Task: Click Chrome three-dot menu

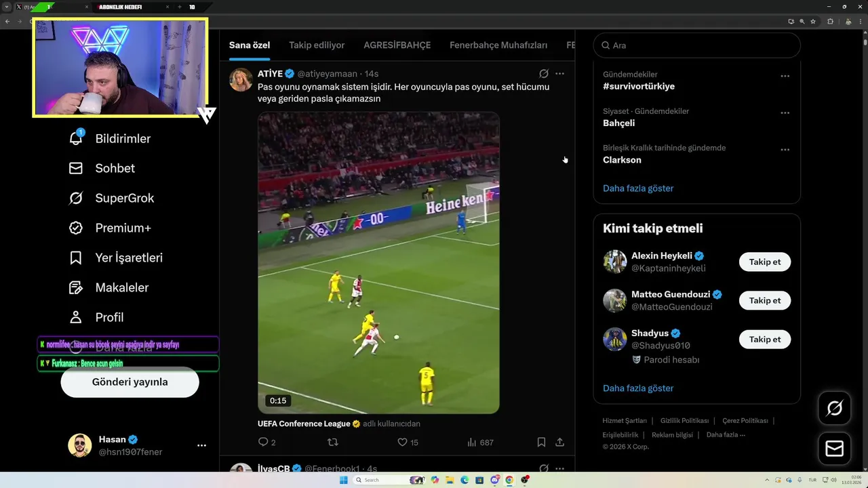Action: coord(861,21)
